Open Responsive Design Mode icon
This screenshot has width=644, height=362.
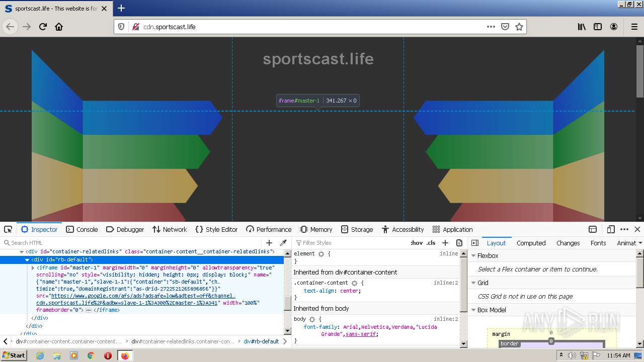point(611,229)
